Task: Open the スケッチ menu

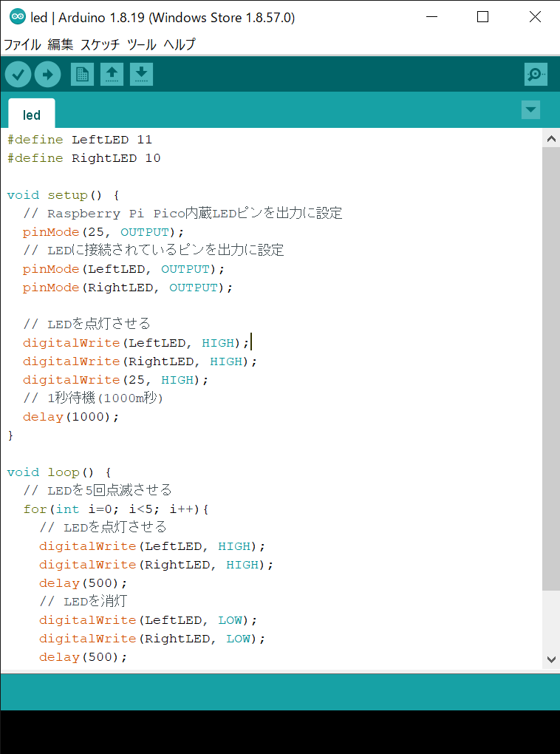Action: 100,44
